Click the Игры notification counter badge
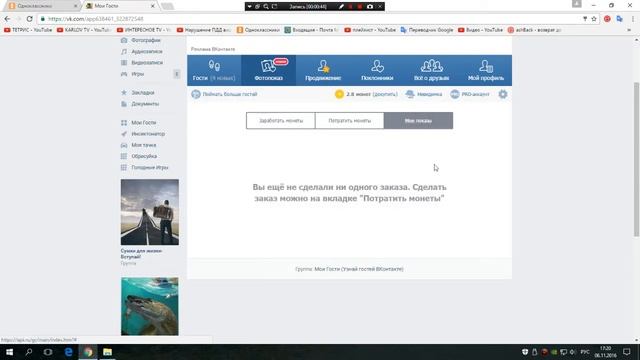This screenshot has height=360, width=640. [x=177, y=74]
